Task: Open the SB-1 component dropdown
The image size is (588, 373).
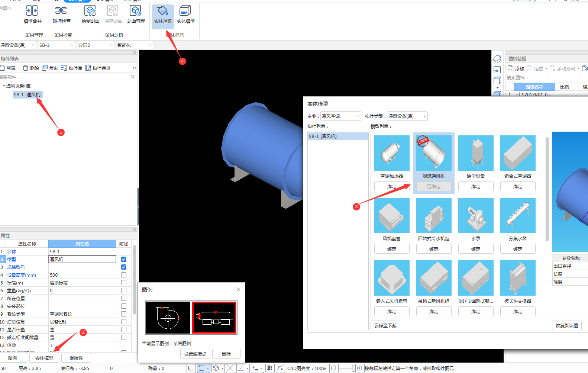Action: point(56,45)
